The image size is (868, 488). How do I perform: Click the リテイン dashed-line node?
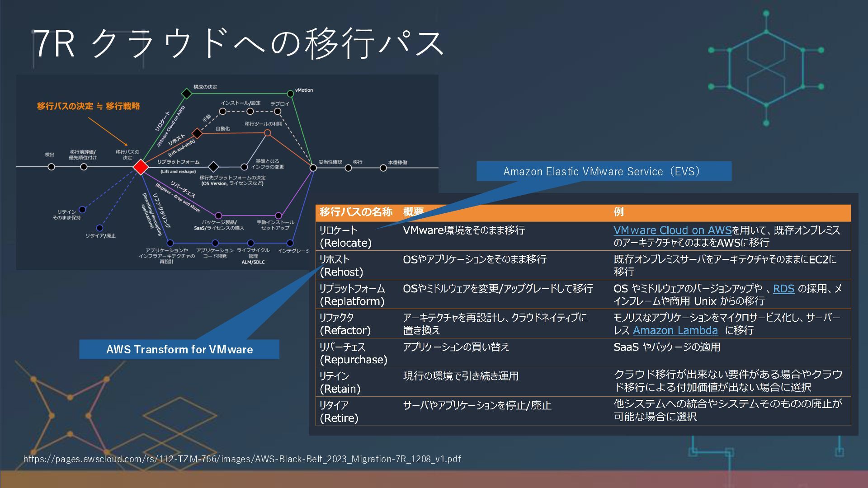click(x=82, y=209)
